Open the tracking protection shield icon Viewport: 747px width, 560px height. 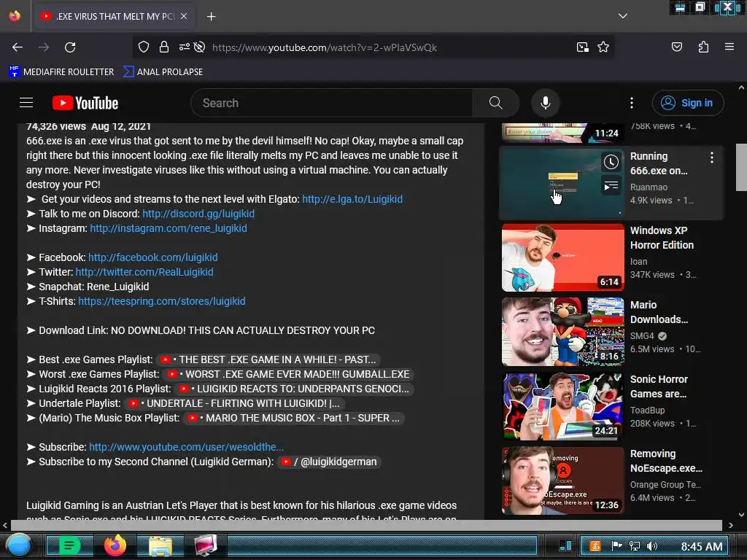[x=144, y=47]
